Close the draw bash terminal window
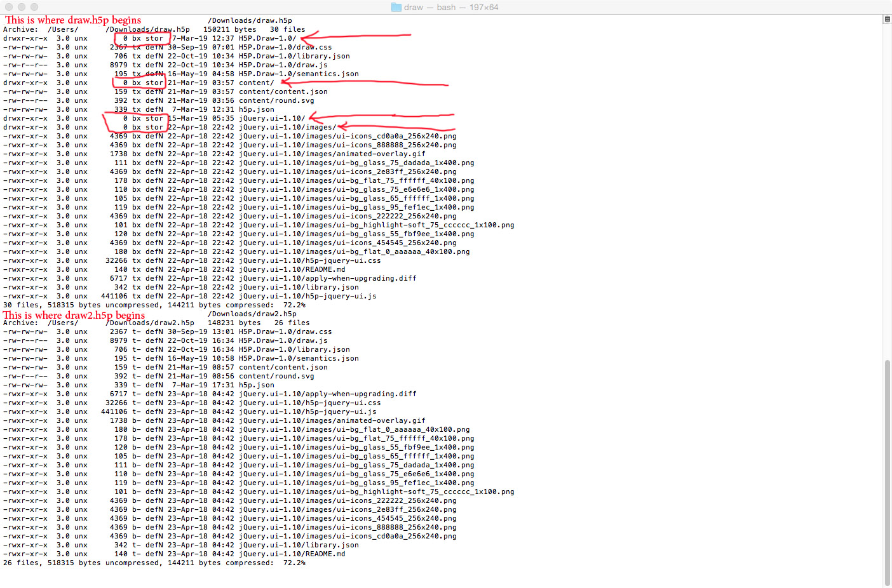Viewport: 892px width, 588px height. click(x=9, y=7)
